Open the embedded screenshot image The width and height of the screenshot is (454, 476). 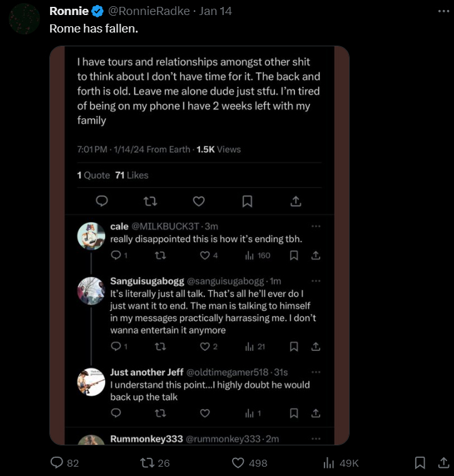[x=199, y=245]
